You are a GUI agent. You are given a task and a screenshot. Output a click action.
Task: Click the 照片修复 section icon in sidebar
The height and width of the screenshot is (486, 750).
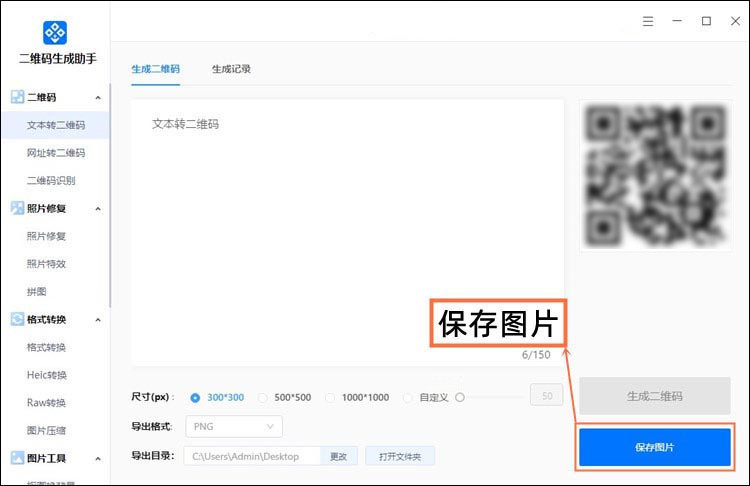coord(18,208)
